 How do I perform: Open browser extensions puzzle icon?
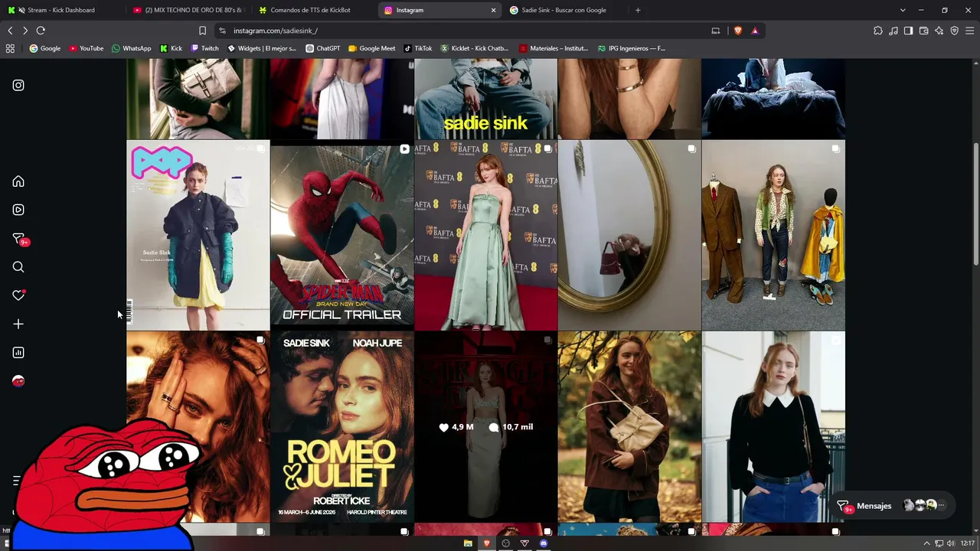click(x=878, y=31)
